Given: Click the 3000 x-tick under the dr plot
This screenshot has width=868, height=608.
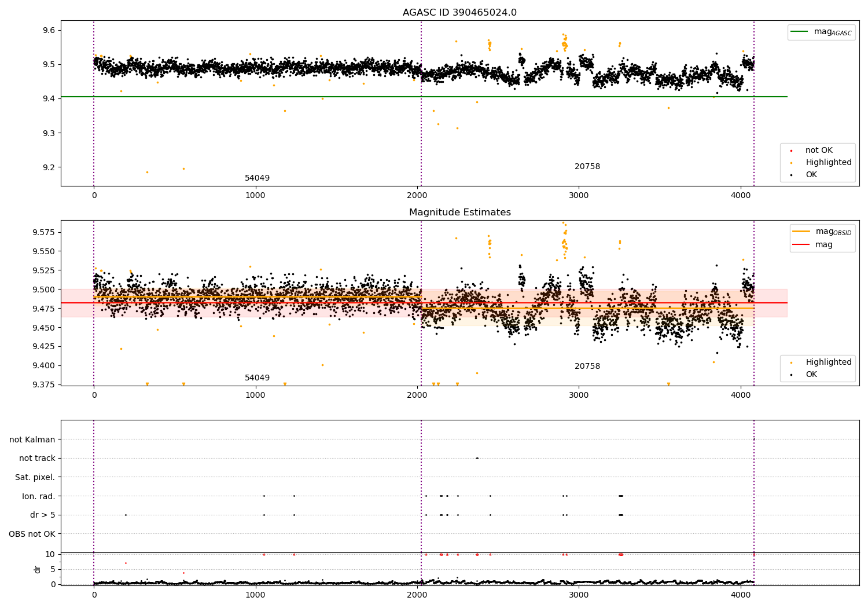Looking at the screenshot, I should (579, 595).
